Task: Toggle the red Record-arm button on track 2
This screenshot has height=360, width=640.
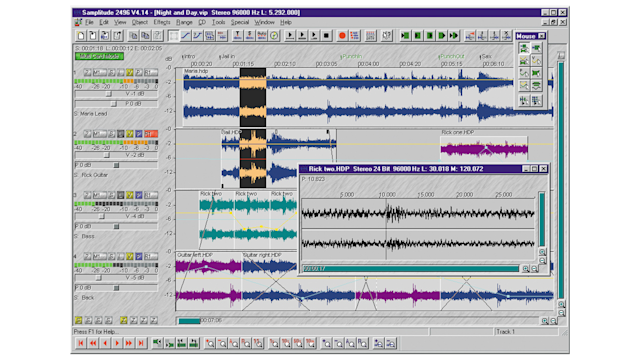Action: pyautogui.click(x=151, y=133)
